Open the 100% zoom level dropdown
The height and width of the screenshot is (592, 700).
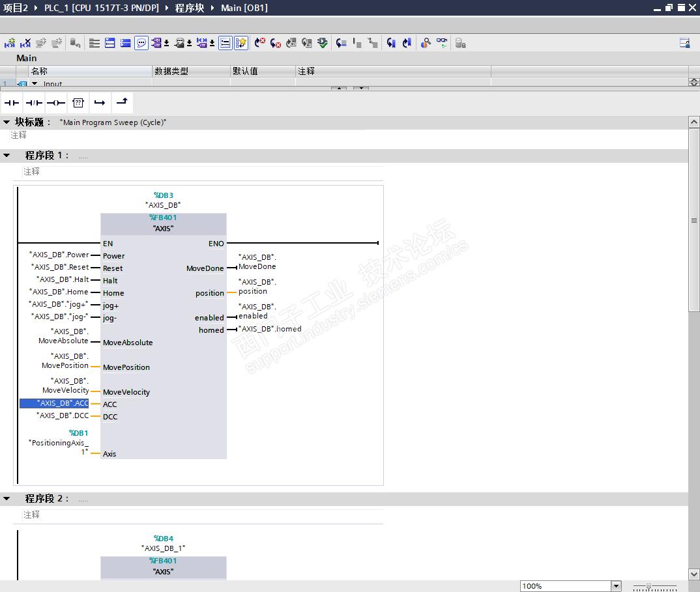616,585
